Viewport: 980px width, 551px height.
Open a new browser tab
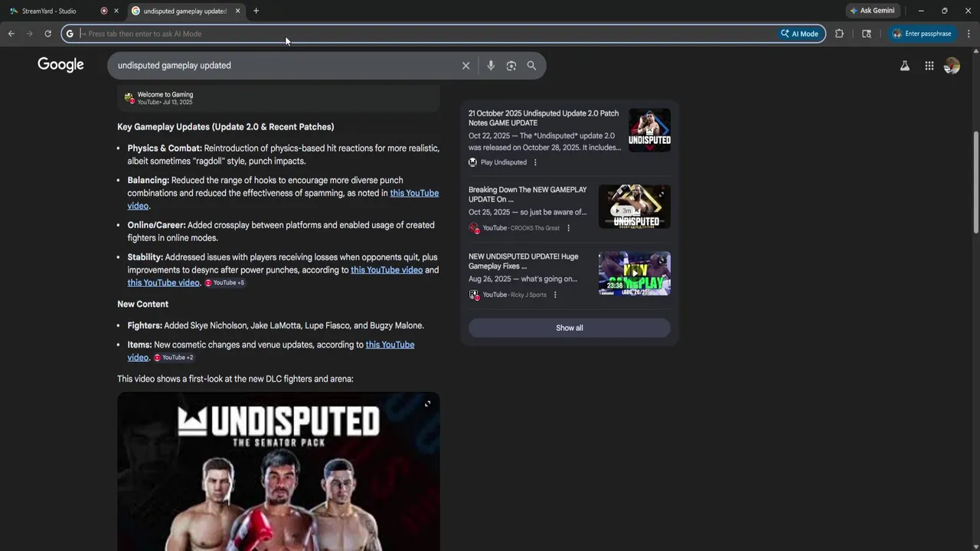(x=256, y=11)
